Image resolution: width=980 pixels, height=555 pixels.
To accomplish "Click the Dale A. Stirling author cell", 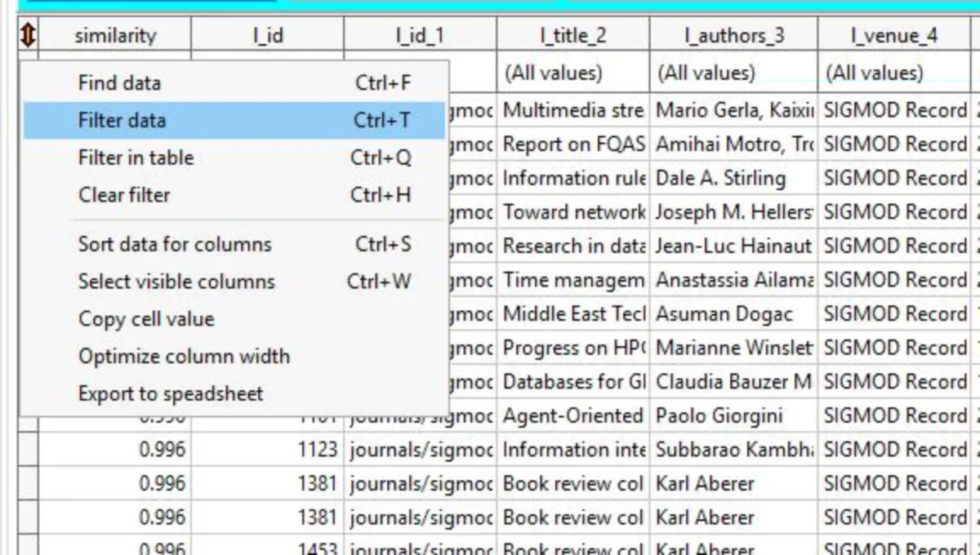I will click(x=734, y=179).
